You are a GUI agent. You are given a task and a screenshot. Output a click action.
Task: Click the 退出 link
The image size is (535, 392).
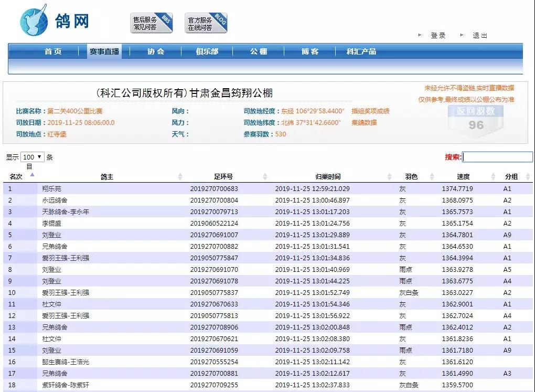pyautogui.click(x=480, y=36)
